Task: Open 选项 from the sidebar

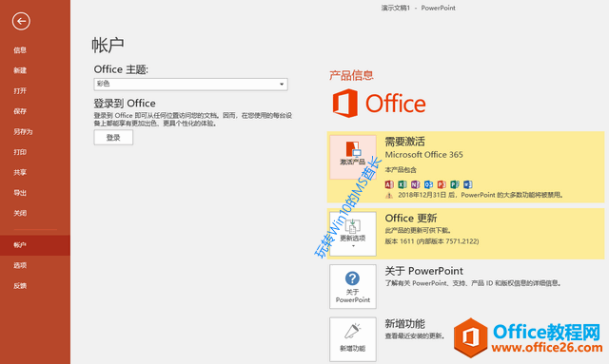Action: coord(20,265)
